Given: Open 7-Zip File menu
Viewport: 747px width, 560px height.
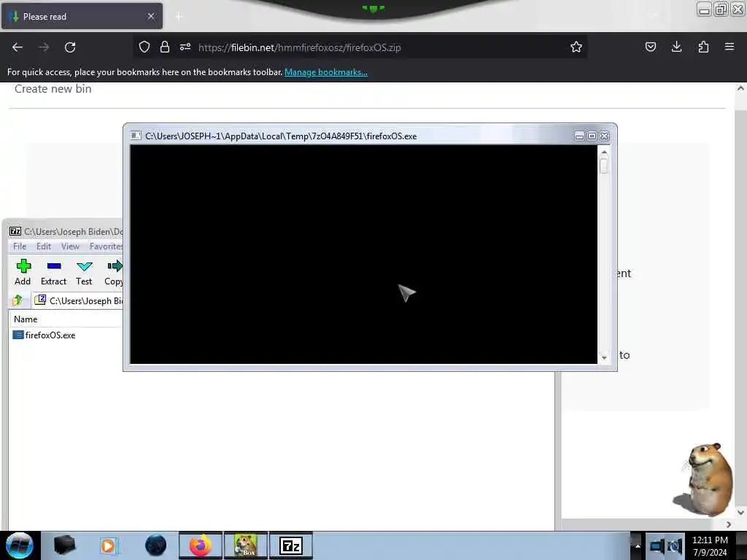Looking at the screenshot, I should 20,246.
